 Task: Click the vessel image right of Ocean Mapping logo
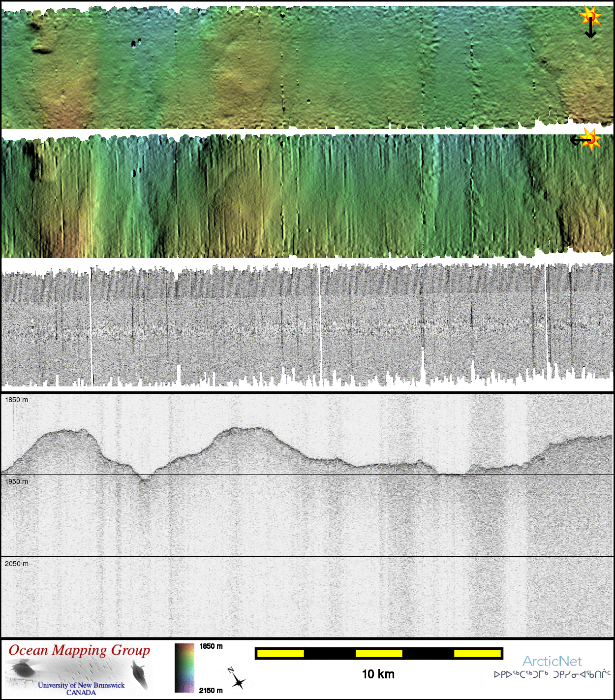click(139, 674)
